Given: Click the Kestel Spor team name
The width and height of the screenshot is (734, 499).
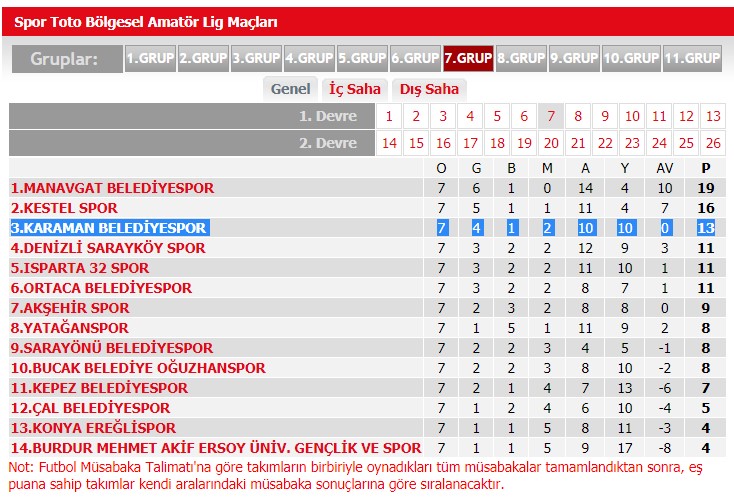Looking at the screenshot, I should 64,208.
